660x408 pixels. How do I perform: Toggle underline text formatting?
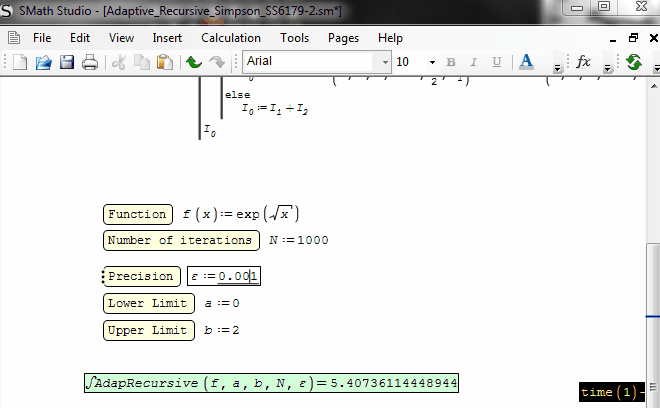tap(497, 62)
